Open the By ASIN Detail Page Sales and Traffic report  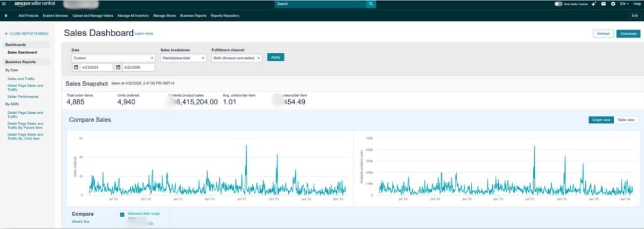coord(25,114)
